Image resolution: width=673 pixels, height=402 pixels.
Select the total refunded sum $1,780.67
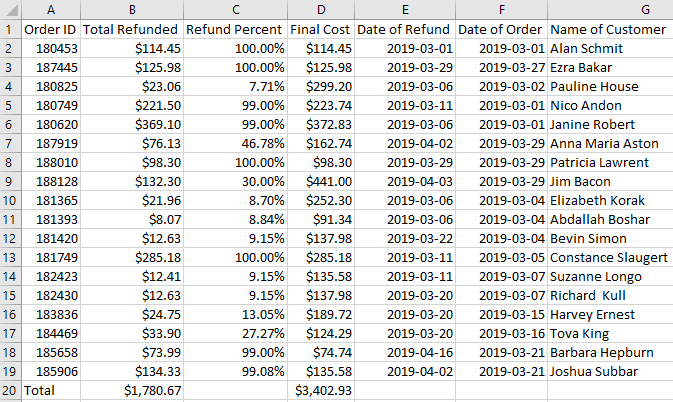pos(130,390)
